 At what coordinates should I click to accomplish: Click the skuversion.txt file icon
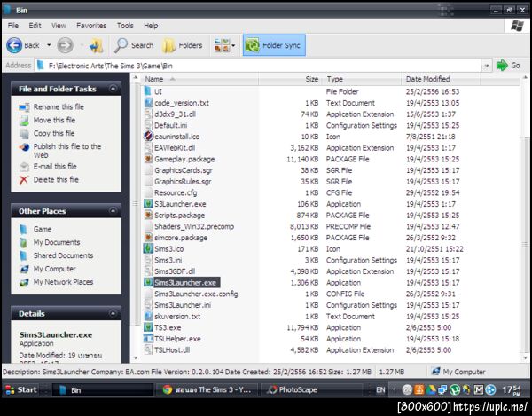(148, 316)
